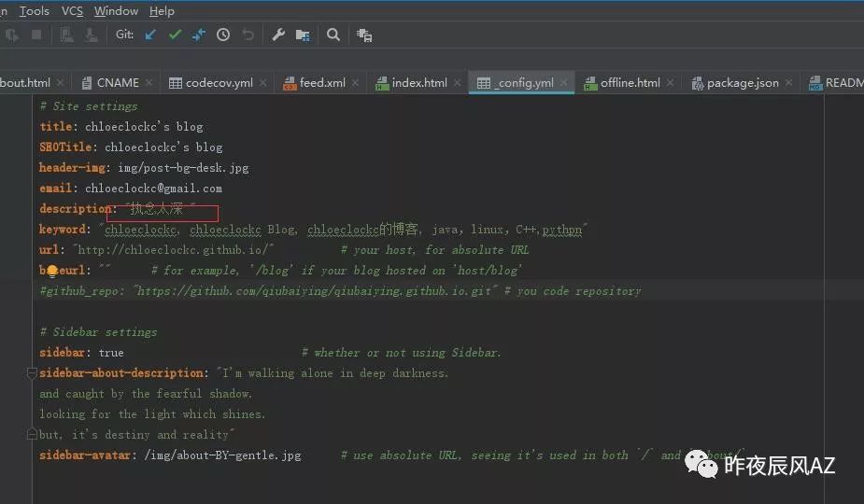Click the orange XML icon on feed.xml tab

pos(290,83)
